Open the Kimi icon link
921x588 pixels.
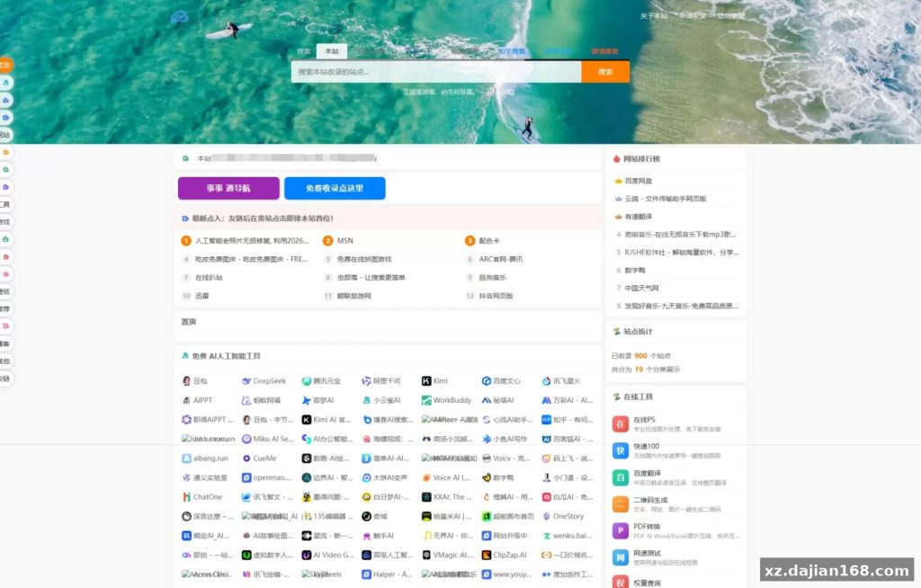[426, 381]
